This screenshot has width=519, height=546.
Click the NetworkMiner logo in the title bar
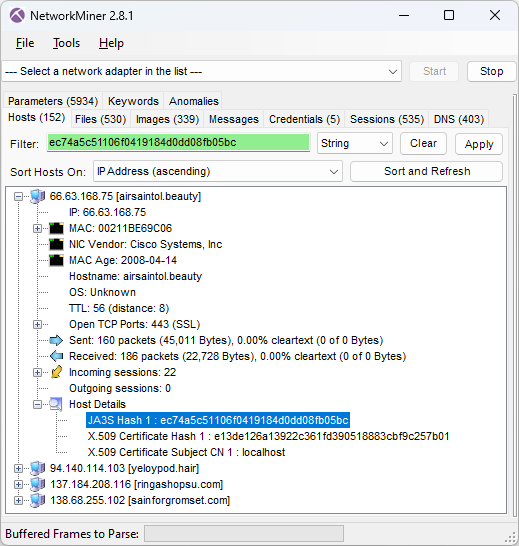[x=17, y=16]
